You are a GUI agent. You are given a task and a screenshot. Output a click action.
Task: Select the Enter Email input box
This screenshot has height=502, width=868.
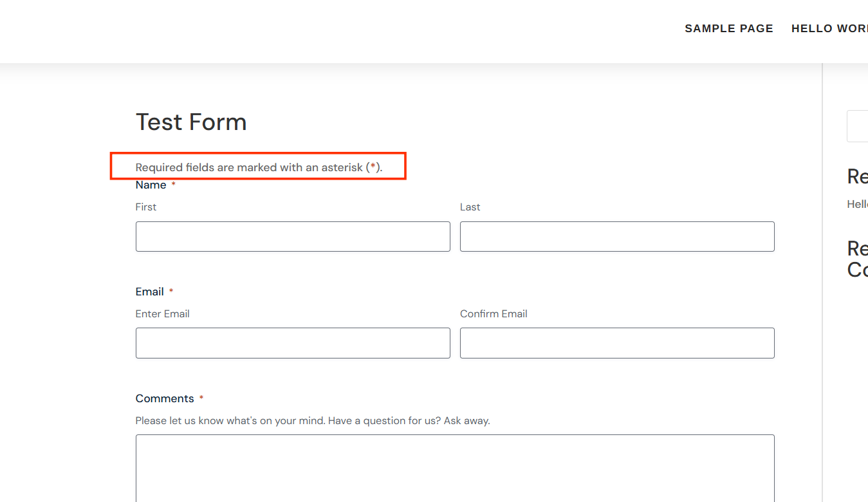[293, 342]
